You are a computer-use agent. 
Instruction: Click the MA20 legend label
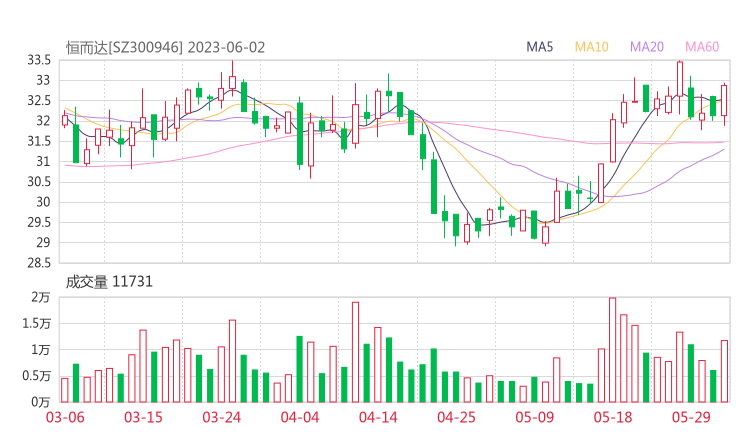pos(647,47)
